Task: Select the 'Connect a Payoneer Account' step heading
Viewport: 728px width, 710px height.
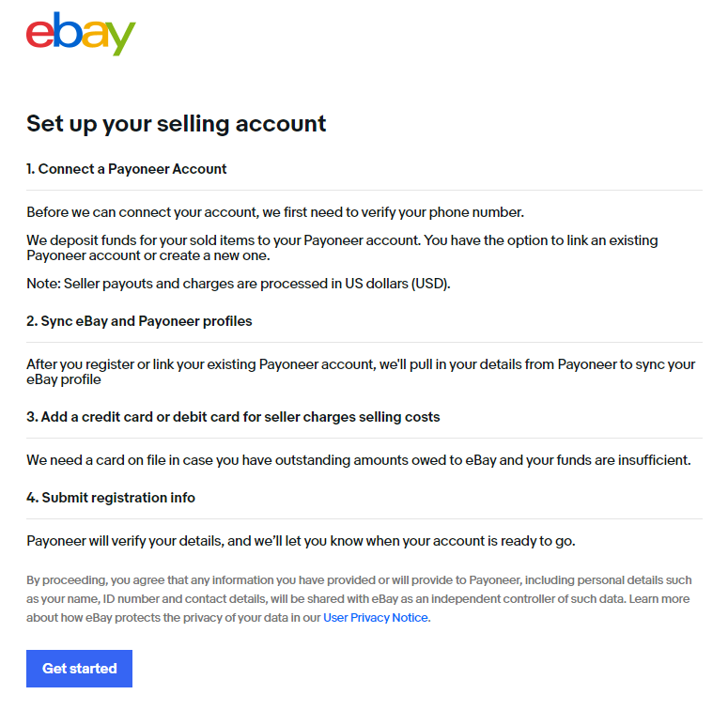Action: click(126, 169)
